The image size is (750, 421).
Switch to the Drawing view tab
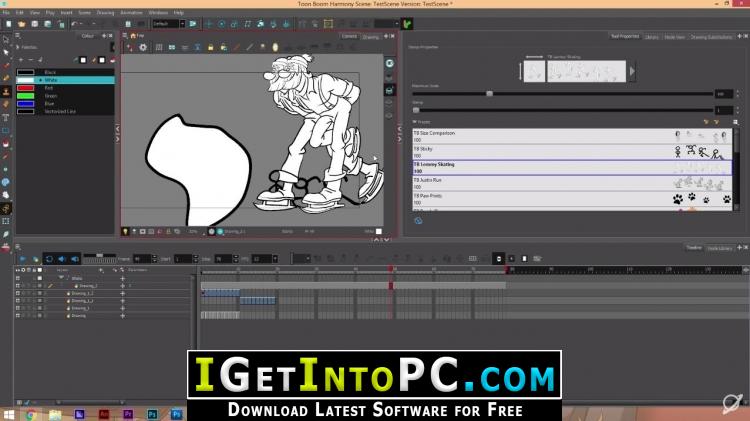371,37
